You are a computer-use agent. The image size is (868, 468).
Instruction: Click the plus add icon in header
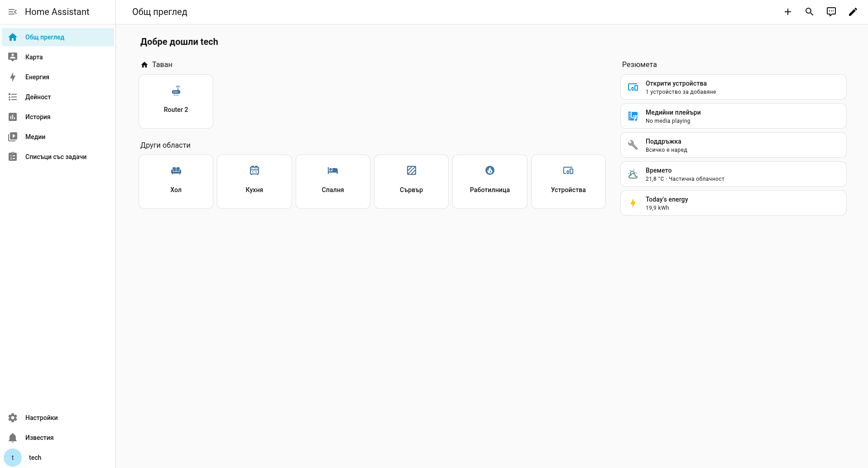point(788,12)
